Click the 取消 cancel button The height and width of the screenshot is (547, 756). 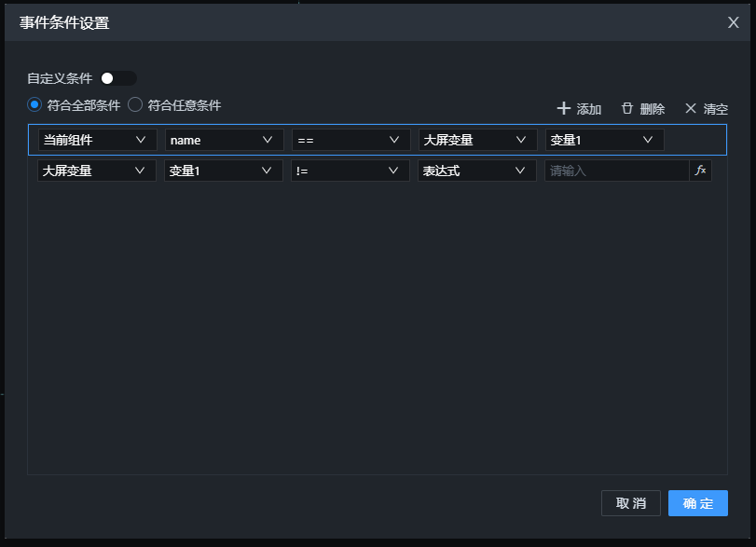click(x=631, y=503)
